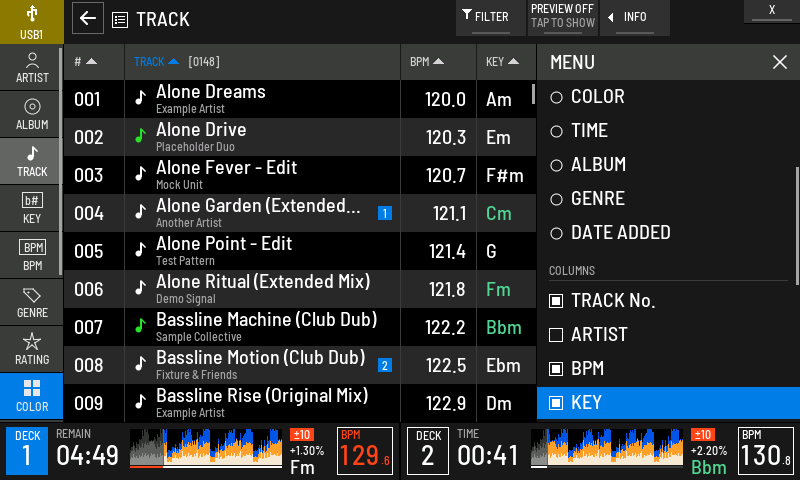The image size is (800, 480).
Task: Click the Cm key of Alone Garden
Action: pyautogui.click(x=498, y=213)
